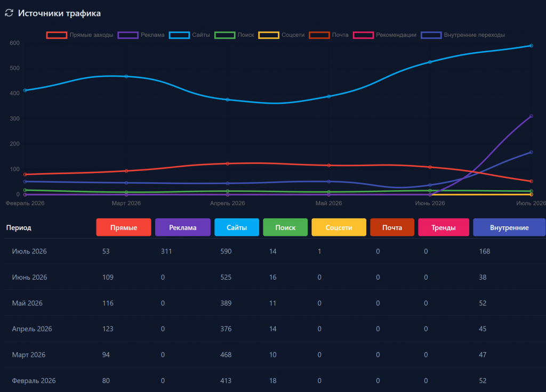This screenshot has width=546, height=392.
Task: Toggle the Сайты legend series
Action: pos(189,35)
